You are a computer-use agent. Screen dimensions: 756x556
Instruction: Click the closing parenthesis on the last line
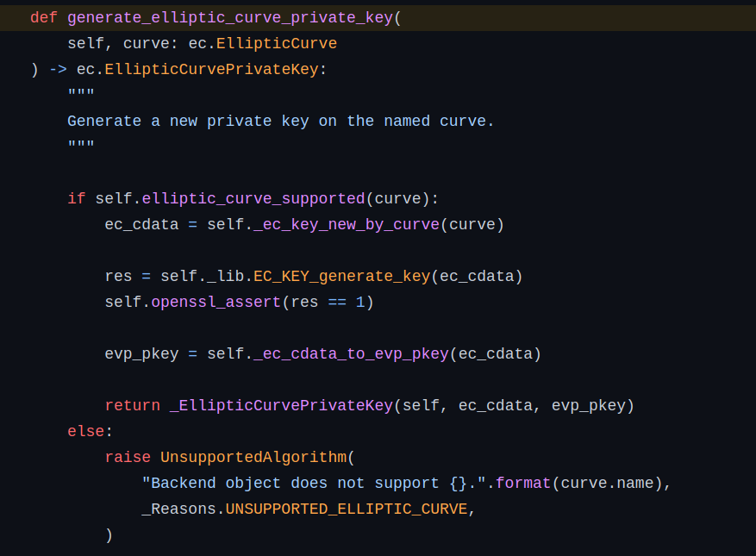pos(109,535)
